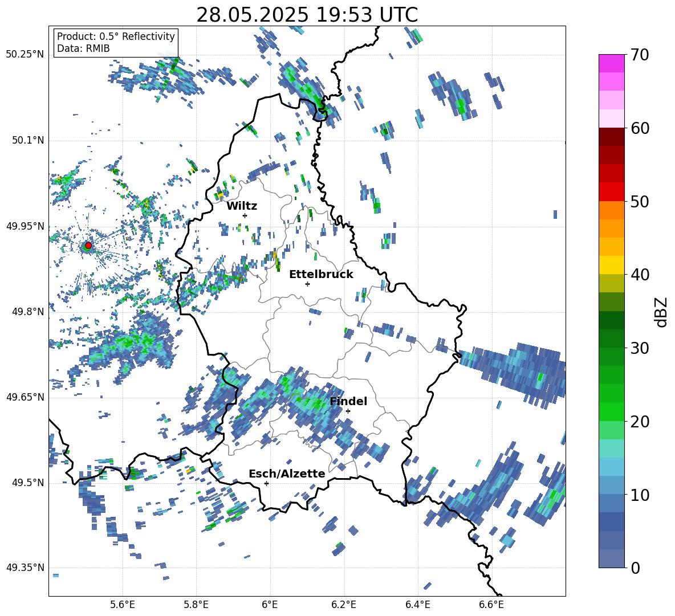Click the 49.65°N latitude label
Screen dimensions: 675x616
point(25,397)
